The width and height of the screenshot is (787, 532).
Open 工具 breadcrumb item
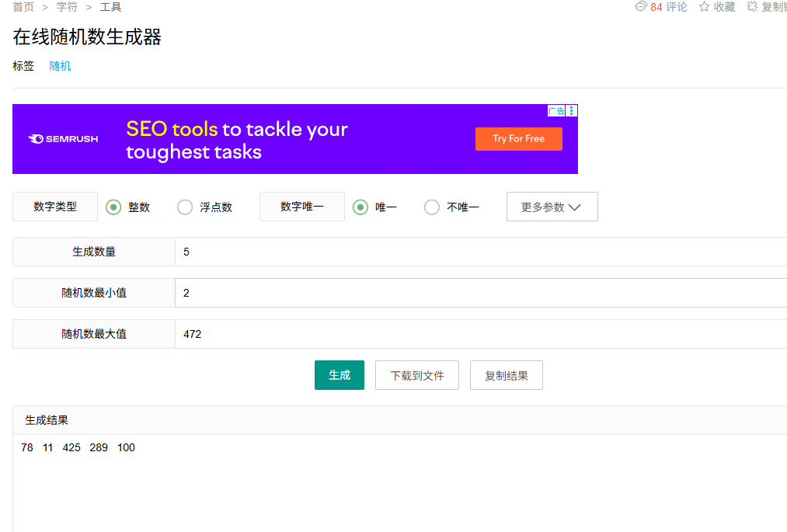pyautogui.click(x=110, y=7)
